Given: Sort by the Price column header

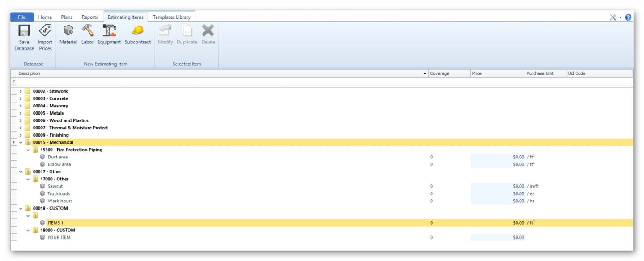Looking at the screenshot, I should point(498,73).
